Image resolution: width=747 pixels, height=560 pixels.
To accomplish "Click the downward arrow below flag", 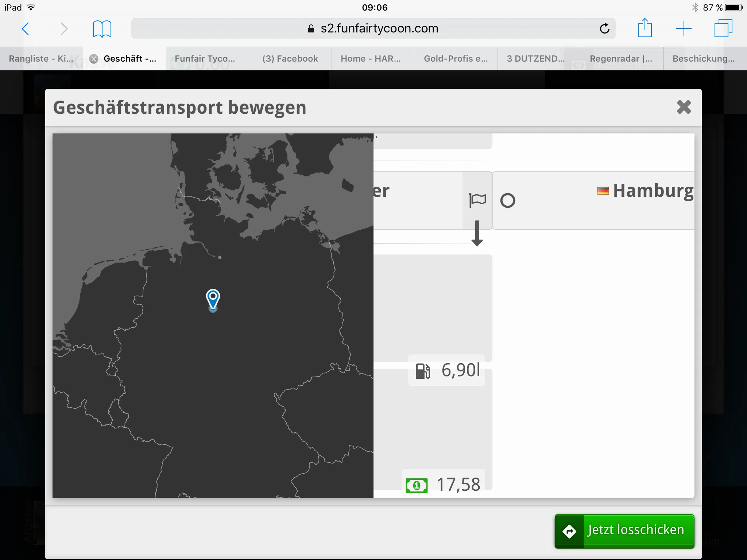I will [477, 233].
